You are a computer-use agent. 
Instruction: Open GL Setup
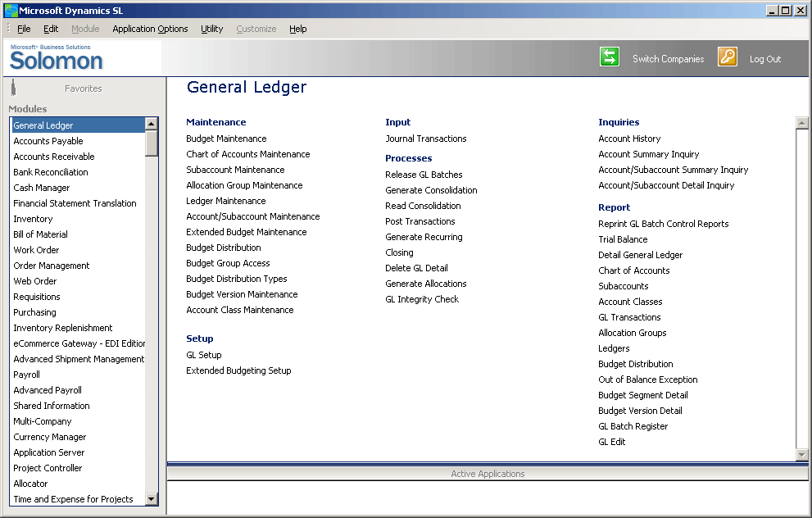coord(203,355)
